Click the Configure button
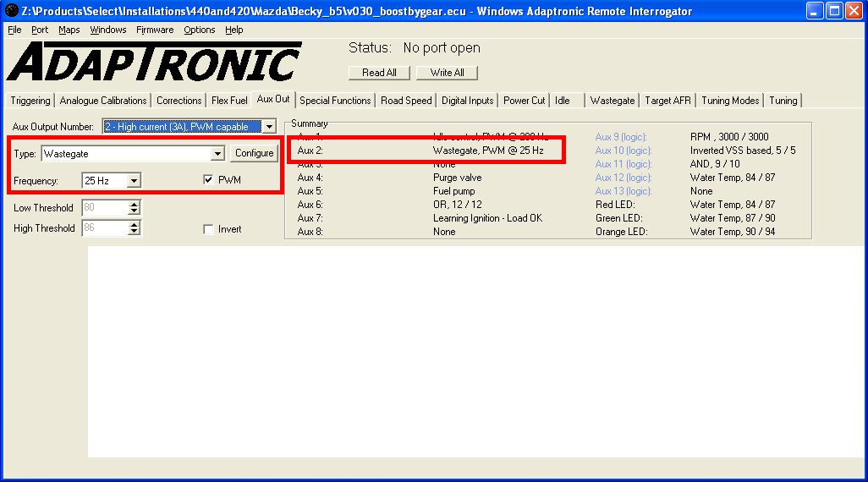 [x=254, y=153]
